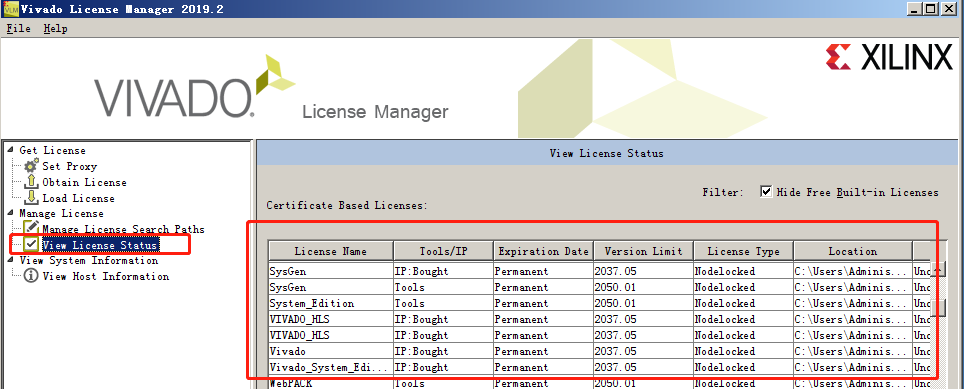The image size is (964, 389).
Task: Click the license table scrollbar thumb
Action: pos(938,307)
